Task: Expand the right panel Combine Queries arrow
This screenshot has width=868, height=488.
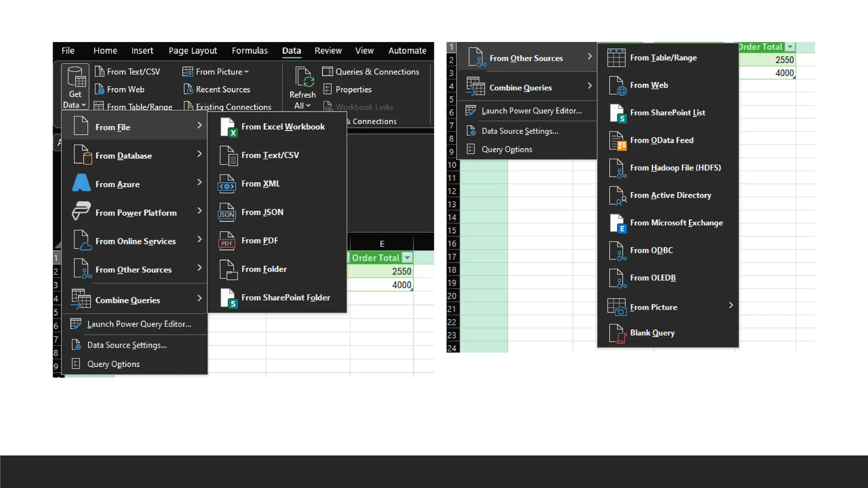Action: 590,86
